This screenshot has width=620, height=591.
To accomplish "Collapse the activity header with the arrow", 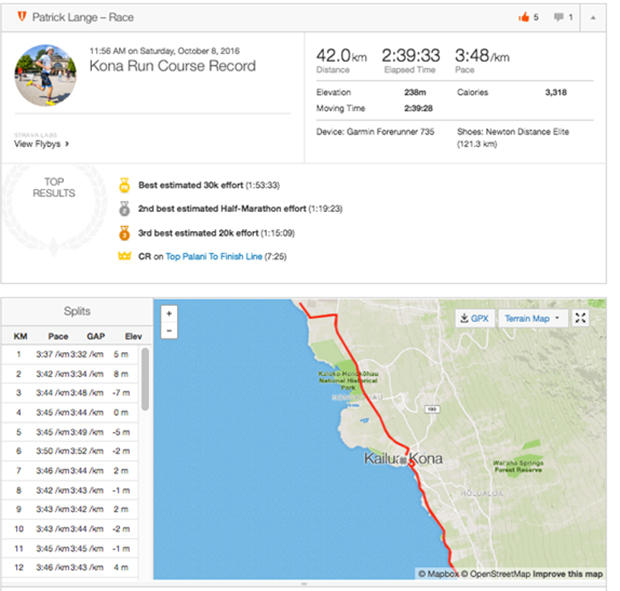I will 593,18.
